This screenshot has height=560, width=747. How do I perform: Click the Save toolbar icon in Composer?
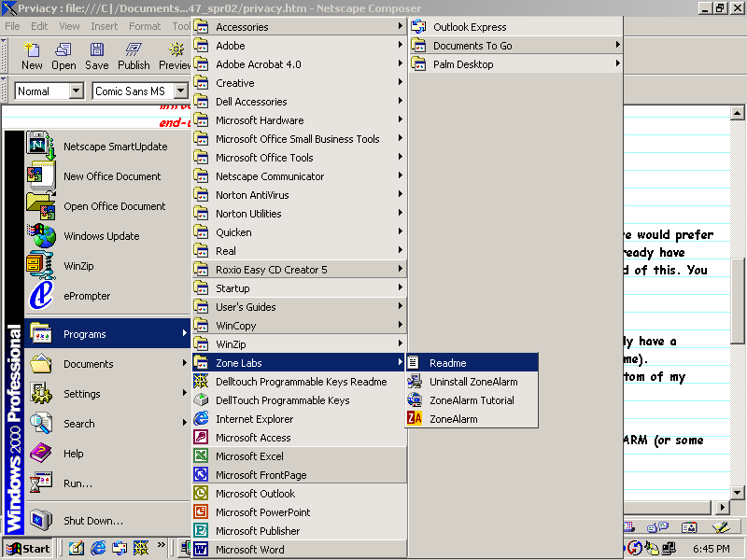97,56
